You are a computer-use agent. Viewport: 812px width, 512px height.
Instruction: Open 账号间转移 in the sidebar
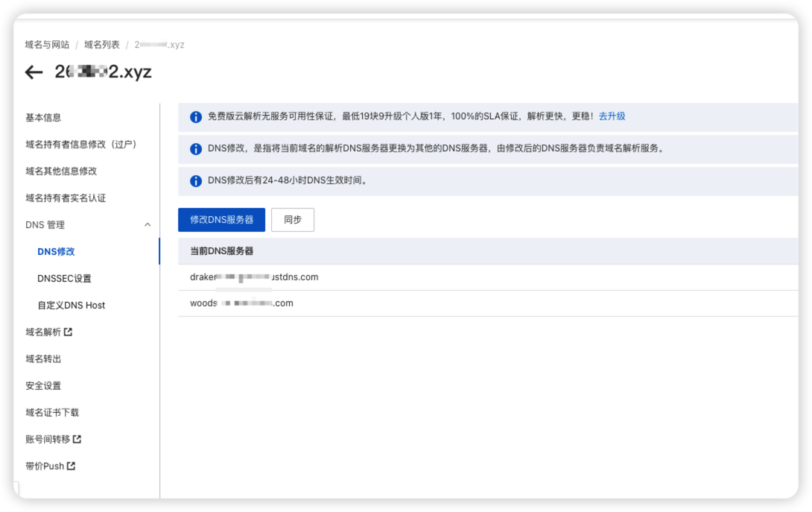[48, 440]
